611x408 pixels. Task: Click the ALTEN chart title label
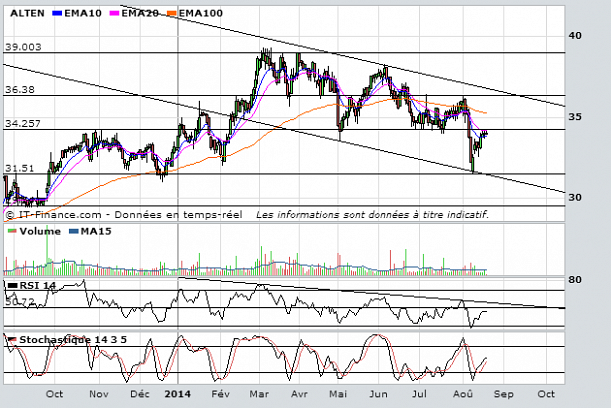(27, 13)
